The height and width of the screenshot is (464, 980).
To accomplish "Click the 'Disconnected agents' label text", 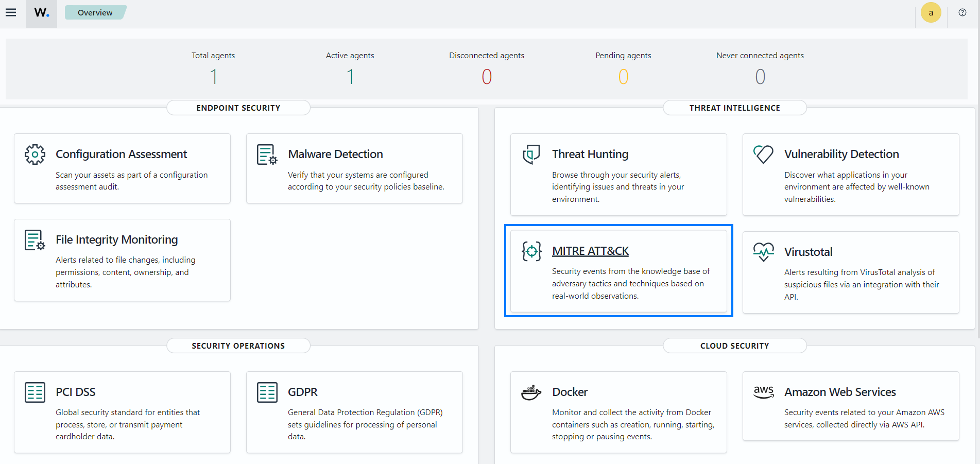I will tap(487, 55).
